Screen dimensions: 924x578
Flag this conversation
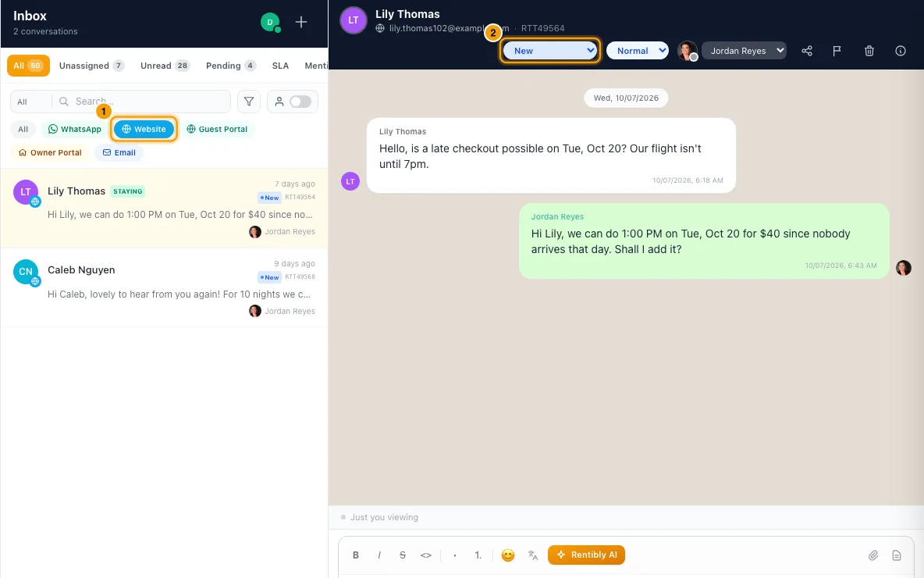837,51
